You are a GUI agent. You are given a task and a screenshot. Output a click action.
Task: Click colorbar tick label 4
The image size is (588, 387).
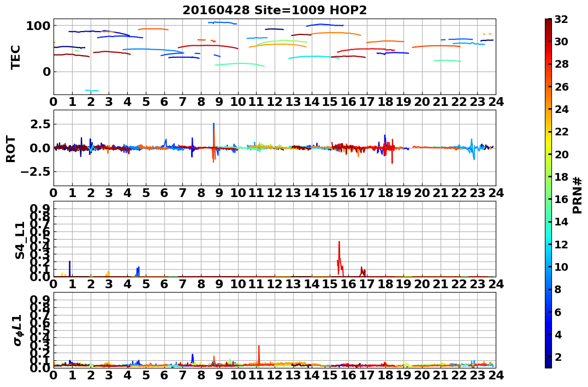[x=558, y=334]
